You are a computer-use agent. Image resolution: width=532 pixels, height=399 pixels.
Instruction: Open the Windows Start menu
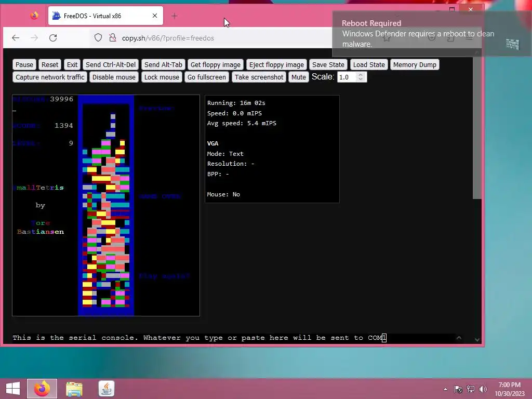tap(13, 389)
